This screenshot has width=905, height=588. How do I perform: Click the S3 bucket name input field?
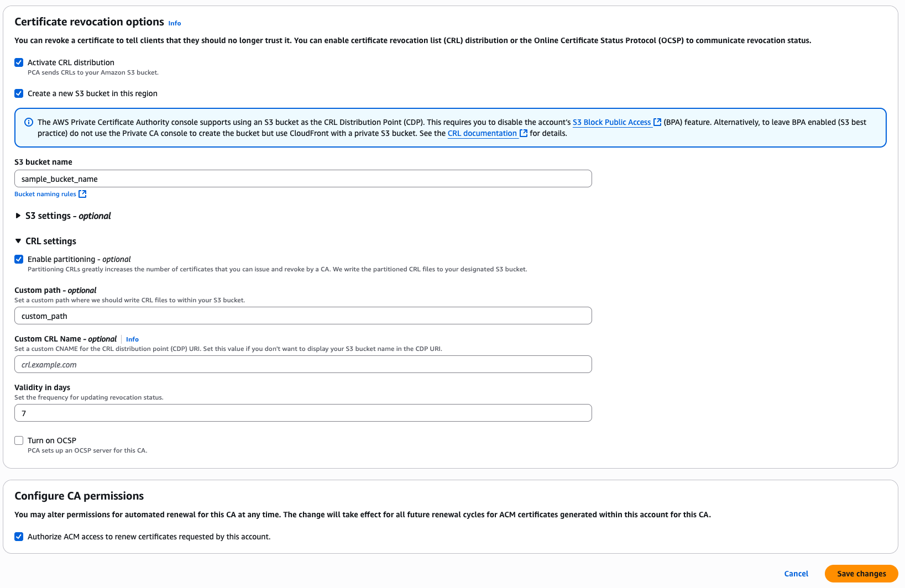click(x=303, y=178)
